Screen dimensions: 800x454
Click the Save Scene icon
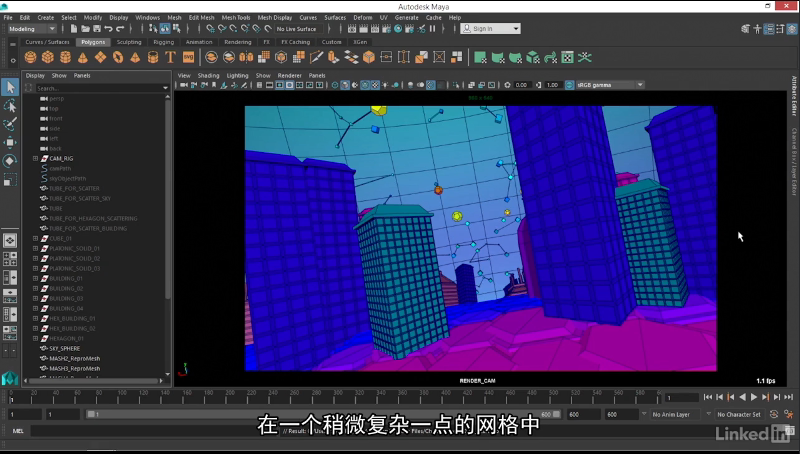[x=96, y=29]
